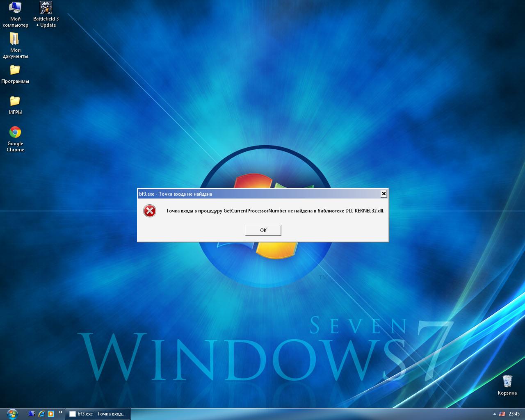Select the Battlefield 3 + Update shortcut

pyautogui.click(x=46, y=14)
